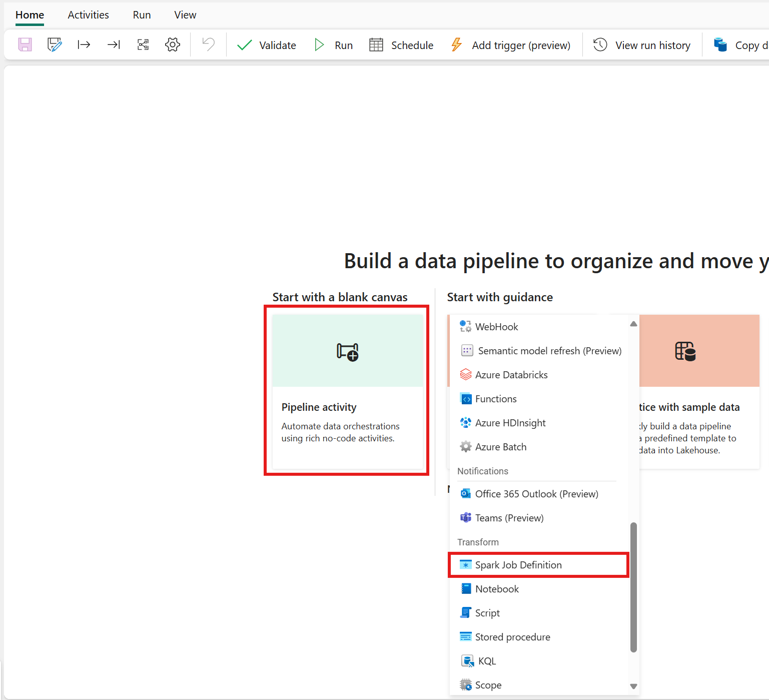Click the pipeline activity plus icon
769x700 pixels.
pyautogui.click(x=348, y=351)
